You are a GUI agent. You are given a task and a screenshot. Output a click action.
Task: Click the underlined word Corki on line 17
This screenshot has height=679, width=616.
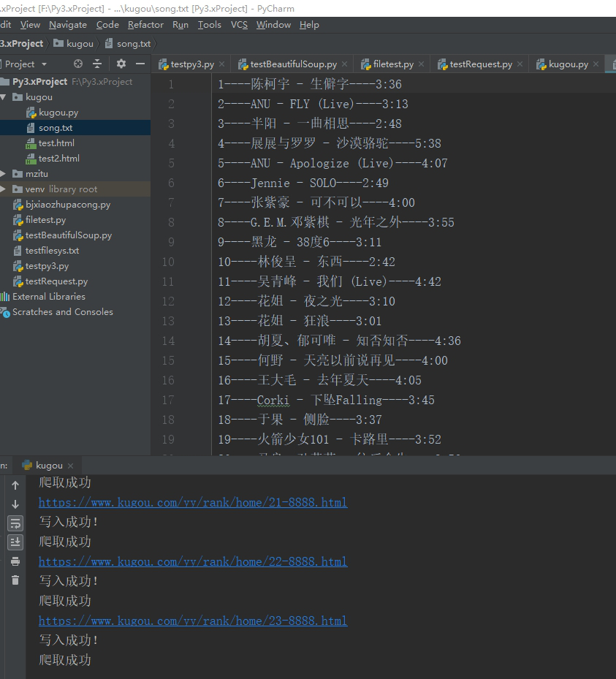273,400
